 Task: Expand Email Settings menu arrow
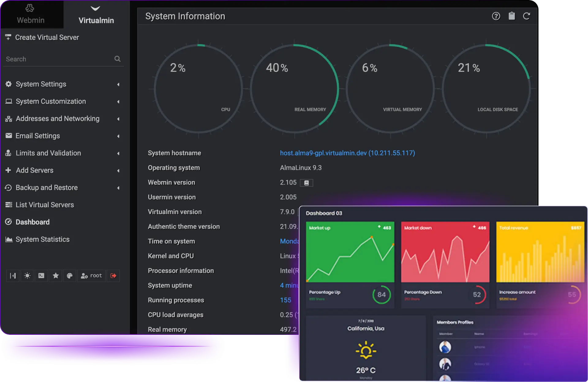(x=118, y=136)
